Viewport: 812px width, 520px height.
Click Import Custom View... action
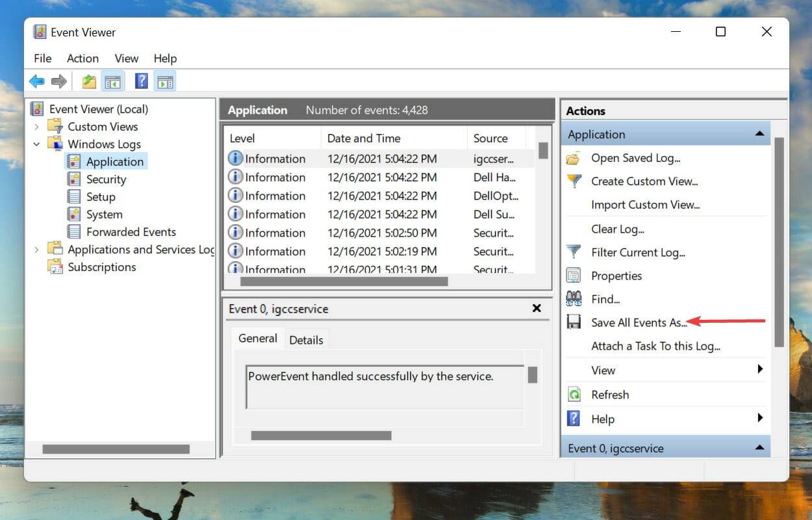coord(646,205)
